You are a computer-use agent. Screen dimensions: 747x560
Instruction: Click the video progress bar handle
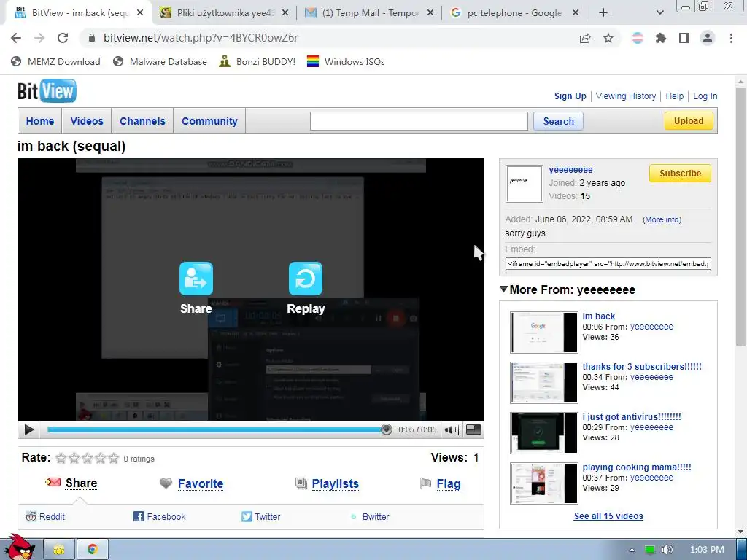pyautogui.click(x=387, y=429)
